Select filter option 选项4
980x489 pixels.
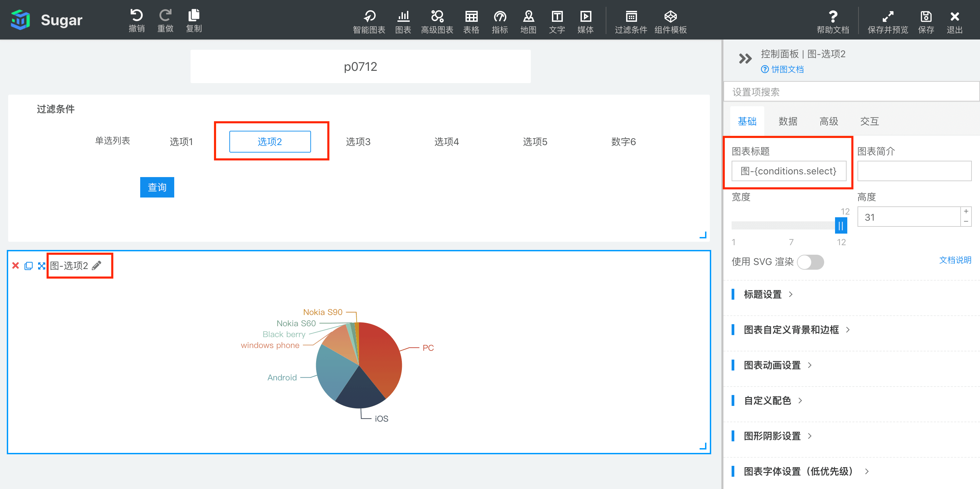coord(447,142)
